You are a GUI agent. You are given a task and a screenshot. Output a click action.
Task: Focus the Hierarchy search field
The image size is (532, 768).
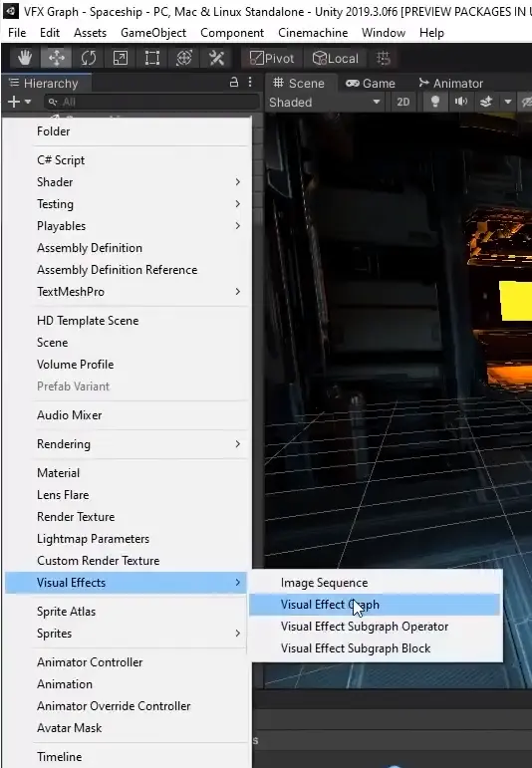point(151,102)
